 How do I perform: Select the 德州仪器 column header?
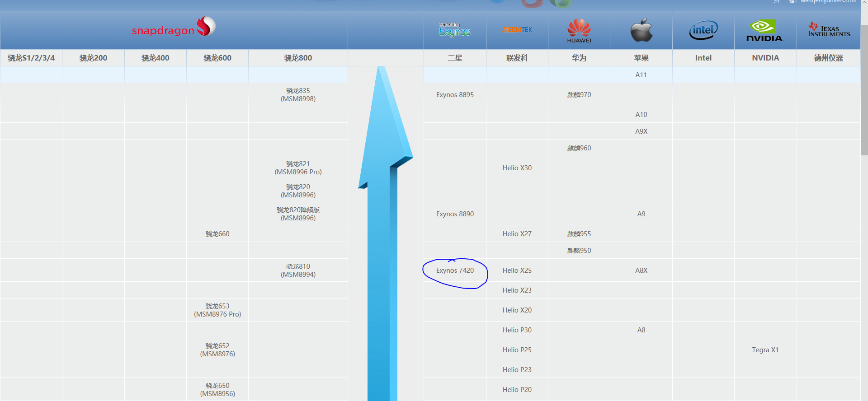click(829, 58)
